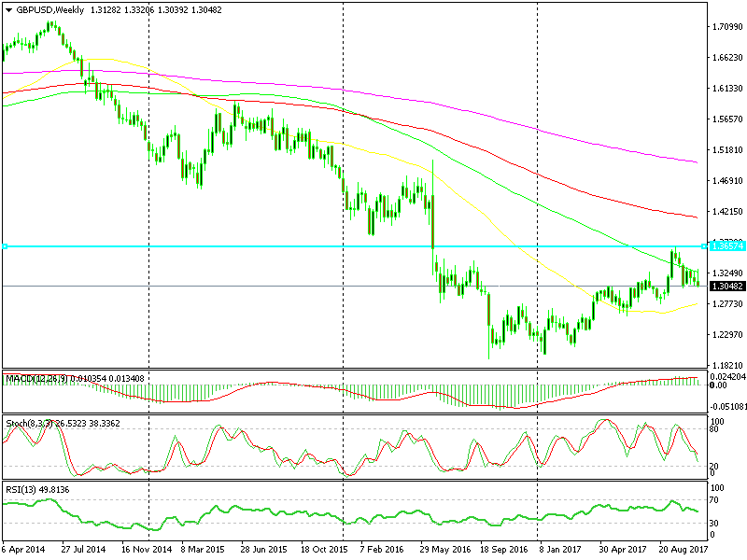Click the 1.70990 price scale value
The image size is (747, 560).
(x=727, y=27)
